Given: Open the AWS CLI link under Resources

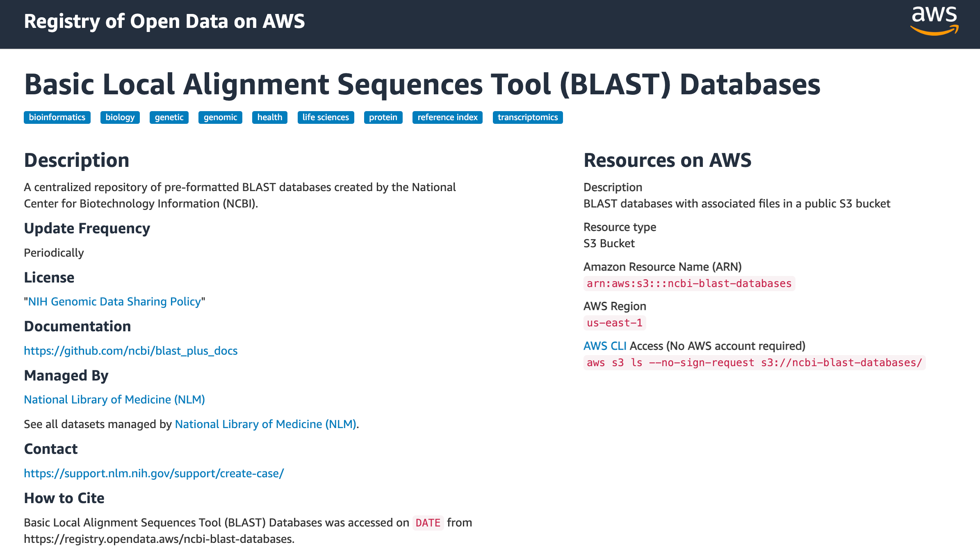Looking at the screenshot, I should pyautogui.click(x=606, y=346).
